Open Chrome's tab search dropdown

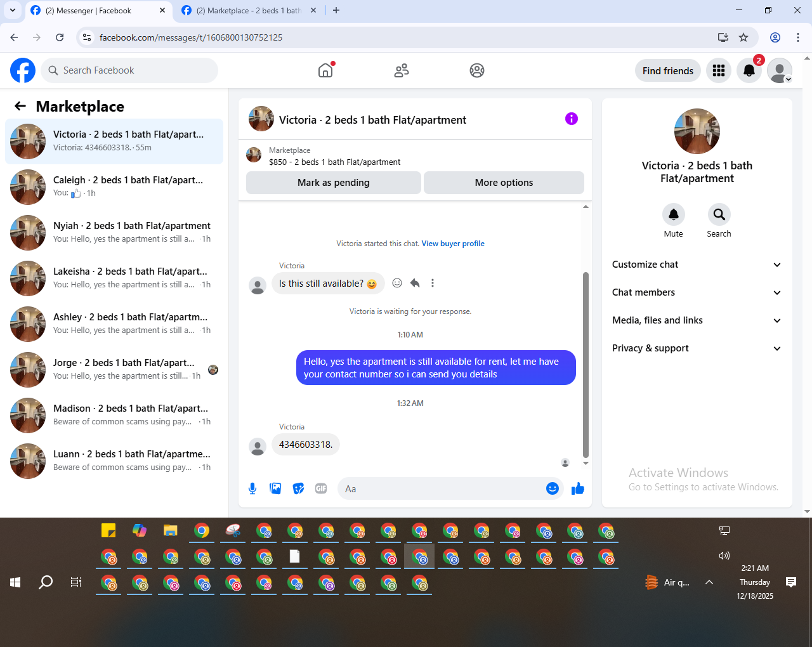pyautogui.click(x=13, y=10)
